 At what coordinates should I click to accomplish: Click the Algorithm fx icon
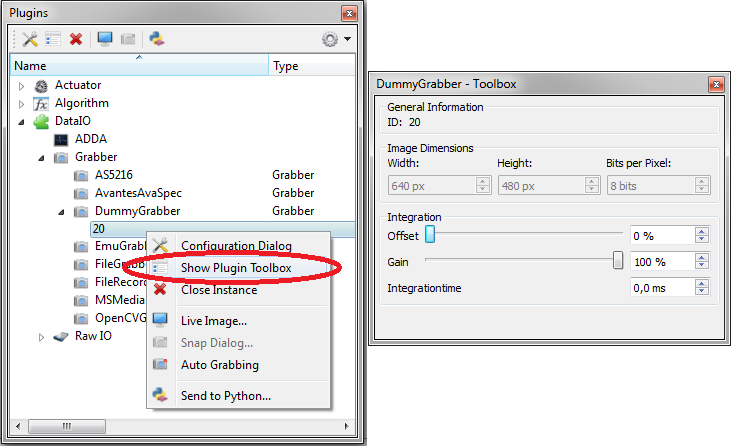41,104
